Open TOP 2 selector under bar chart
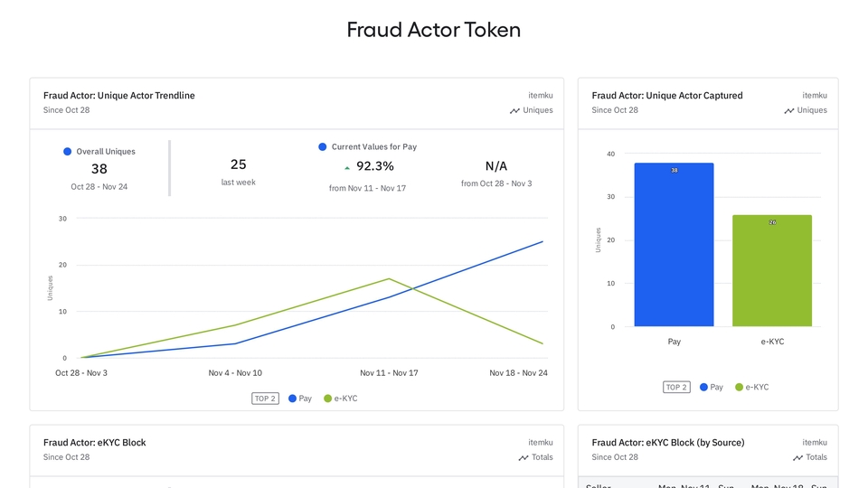The width and height of the screenshot is (868, 488). [x=676, y=388]
